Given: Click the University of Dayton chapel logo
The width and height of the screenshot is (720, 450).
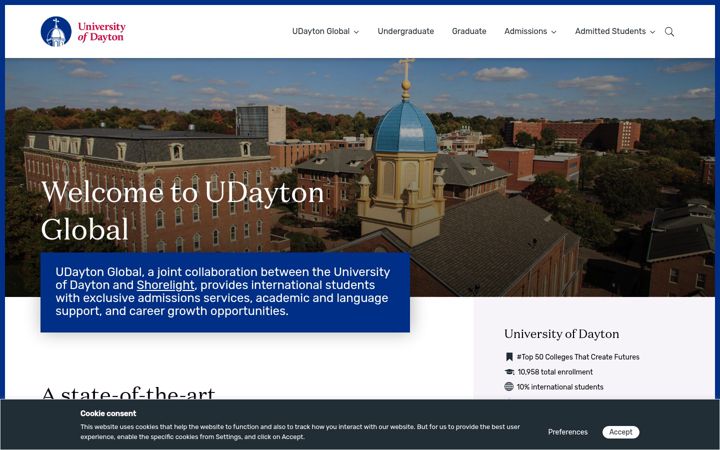Looking at the screenshot, I should click(56, 31).
